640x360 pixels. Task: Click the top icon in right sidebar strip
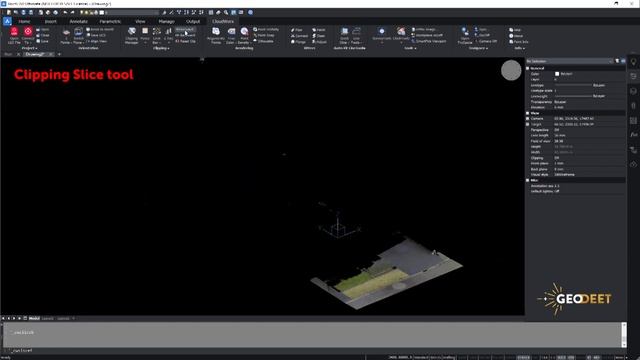[x=633, y=62]
